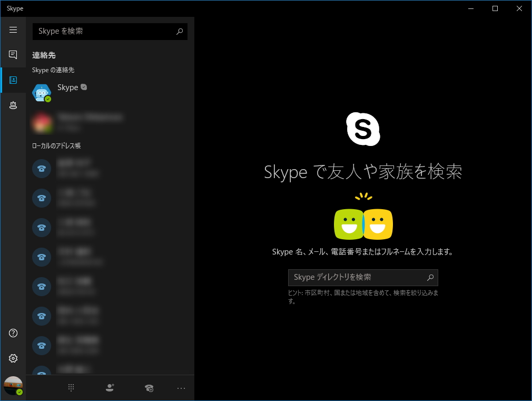Open settings gear icon
This screenshot has width=532, height=401.
(13, 358)
